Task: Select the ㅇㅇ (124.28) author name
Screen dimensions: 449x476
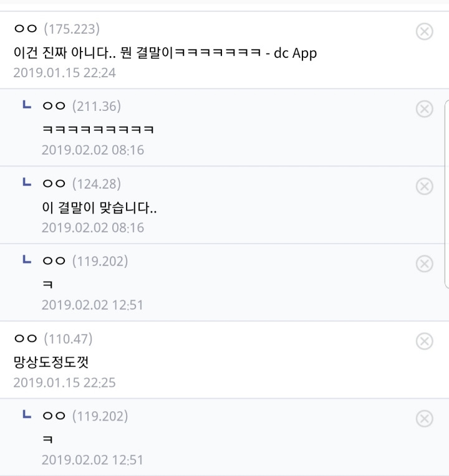Action: (82, 184)
